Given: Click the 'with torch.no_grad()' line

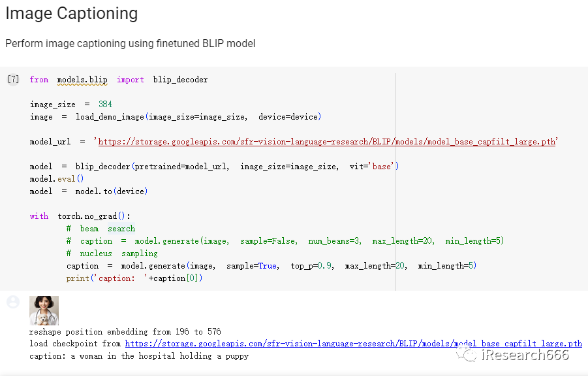Looking at the screenshot, I should 80,216.
